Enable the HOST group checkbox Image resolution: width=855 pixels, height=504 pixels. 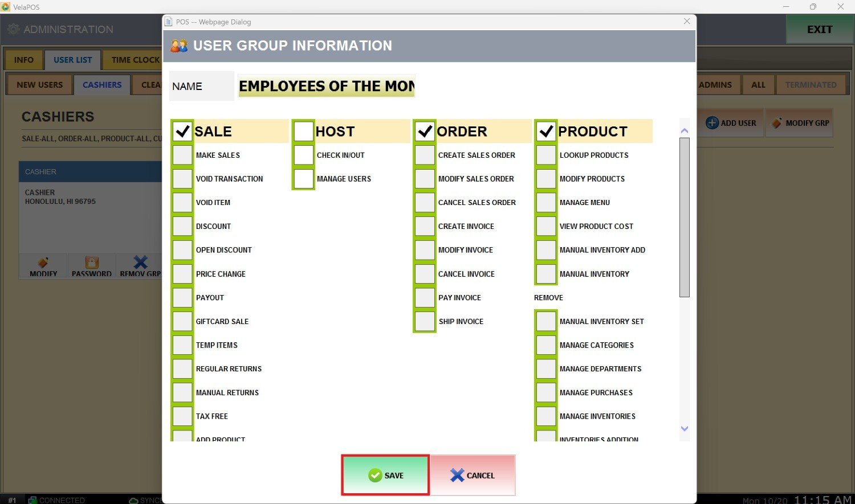click(x=304, y=131)
